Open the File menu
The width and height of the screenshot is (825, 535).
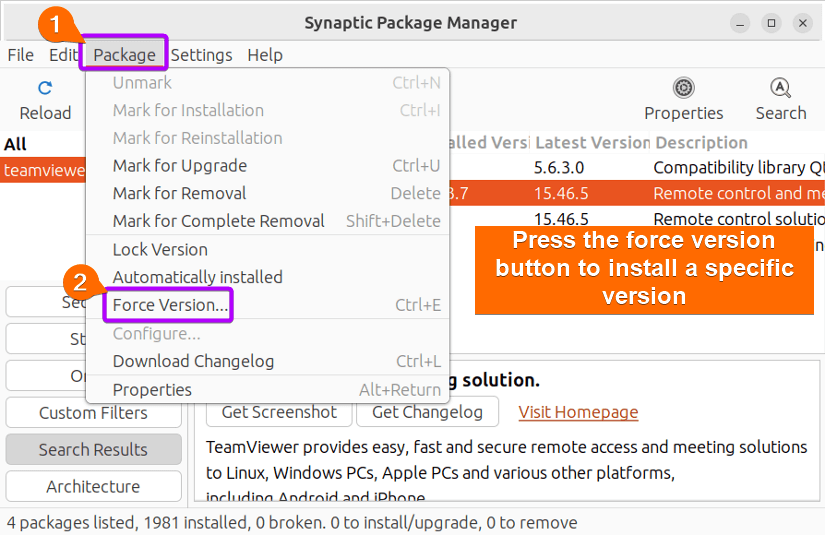(21, 55)
